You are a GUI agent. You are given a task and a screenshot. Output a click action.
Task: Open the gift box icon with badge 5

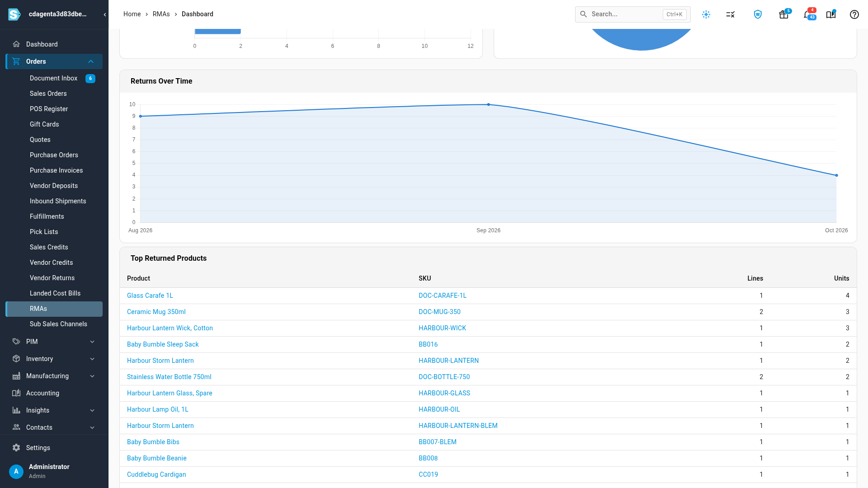click(x=784, y=14)
